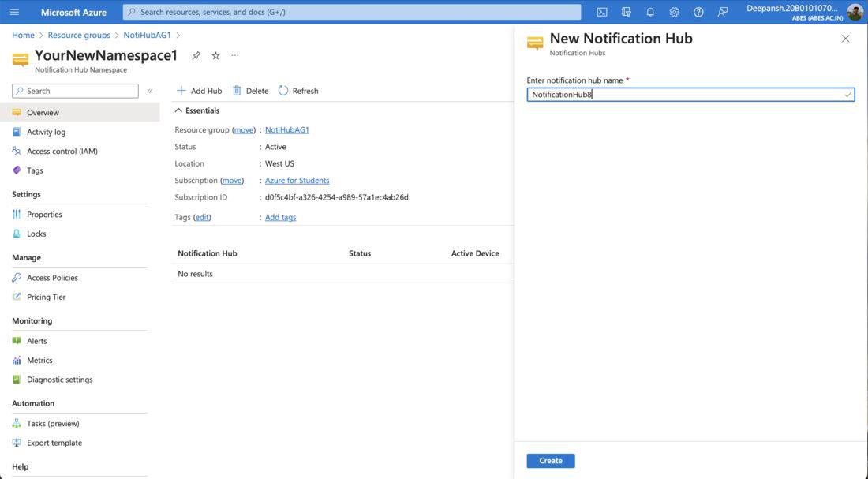Pin YourNewNamespace1 to dashboard
The height and width of the screenshot is (479, 868).
(196, 55)
